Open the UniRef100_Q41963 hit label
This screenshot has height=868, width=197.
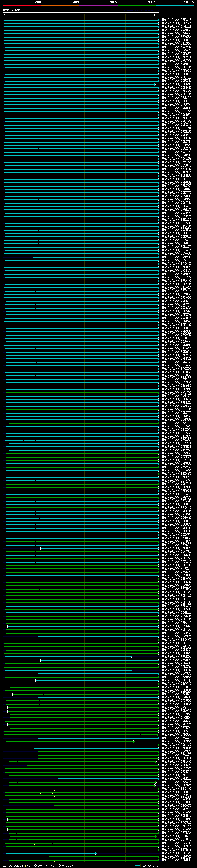(176, 44)
